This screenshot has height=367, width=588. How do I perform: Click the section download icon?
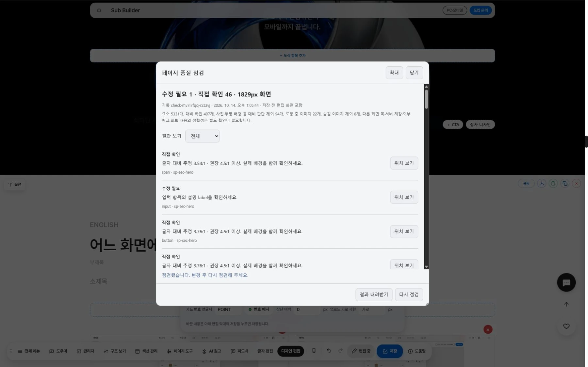pos(542,184)
